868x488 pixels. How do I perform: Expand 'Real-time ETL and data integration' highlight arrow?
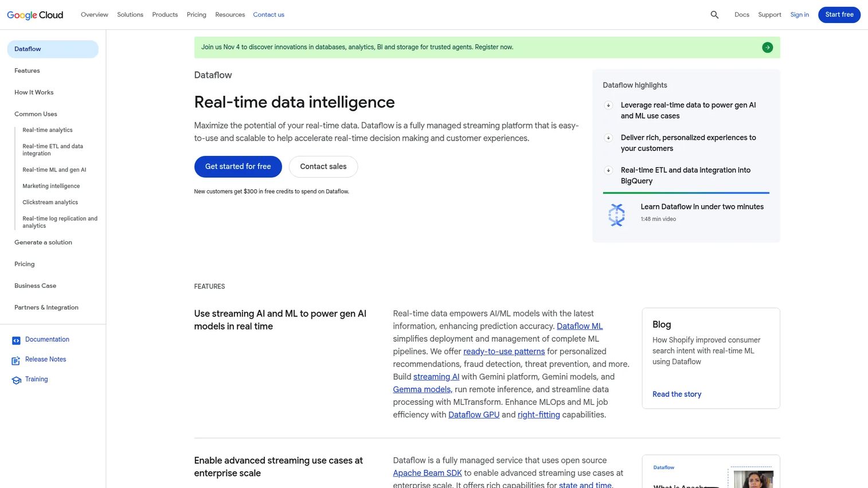(608, 170)
